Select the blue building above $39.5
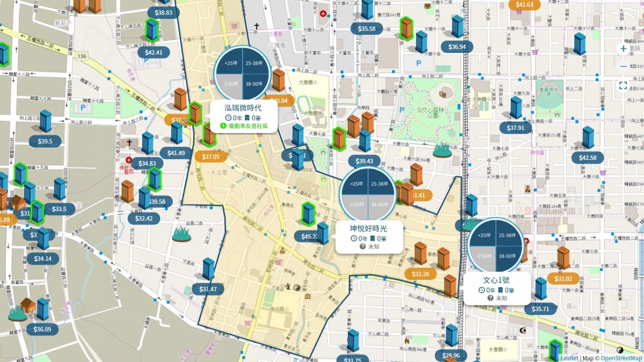 click(x=46, y=121)
